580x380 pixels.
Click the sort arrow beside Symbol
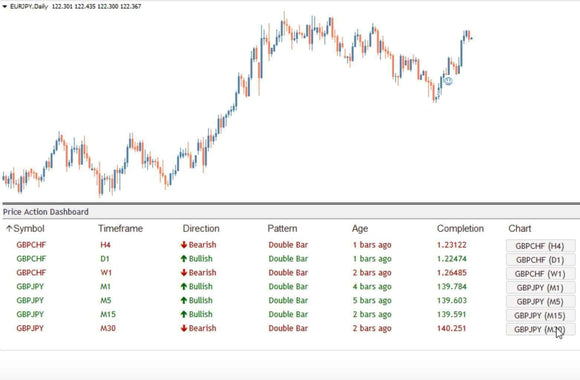tap(9, 229)
